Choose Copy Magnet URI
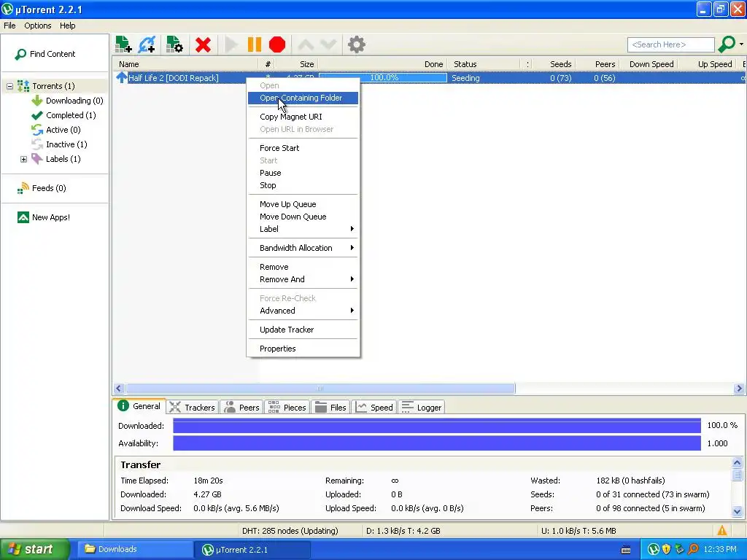 click(303, 117)
